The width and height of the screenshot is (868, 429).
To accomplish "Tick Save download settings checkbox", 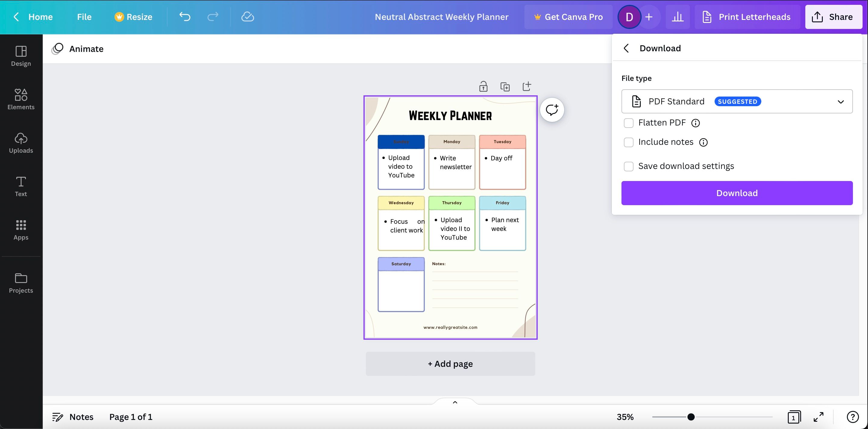I will (628, 166).
